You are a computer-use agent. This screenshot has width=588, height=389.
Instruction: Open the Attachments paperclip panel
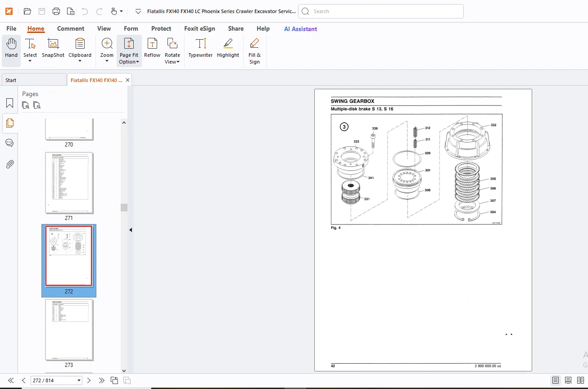pos(9,164)
